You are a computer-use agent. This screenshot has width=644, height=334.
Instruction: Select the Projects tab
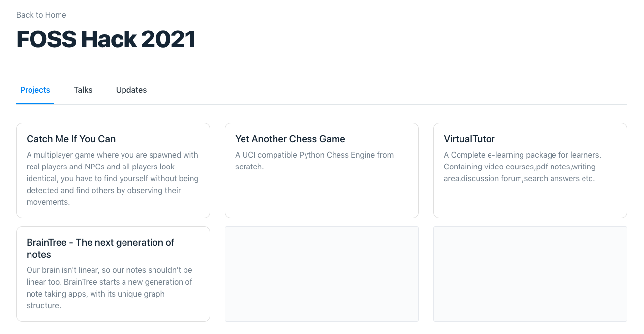[x=35, y=90]
